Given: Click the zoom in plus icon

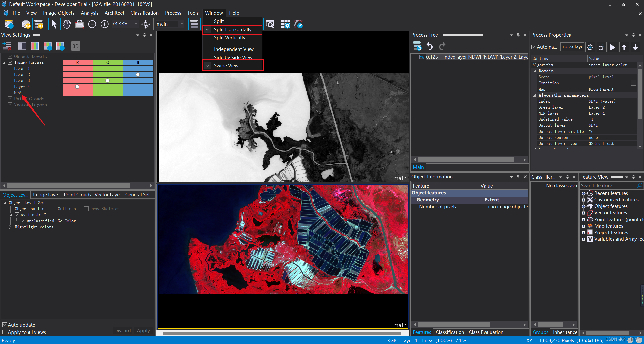Looking at the screenshot, I should pyautogui.click(x=104, y=24).
